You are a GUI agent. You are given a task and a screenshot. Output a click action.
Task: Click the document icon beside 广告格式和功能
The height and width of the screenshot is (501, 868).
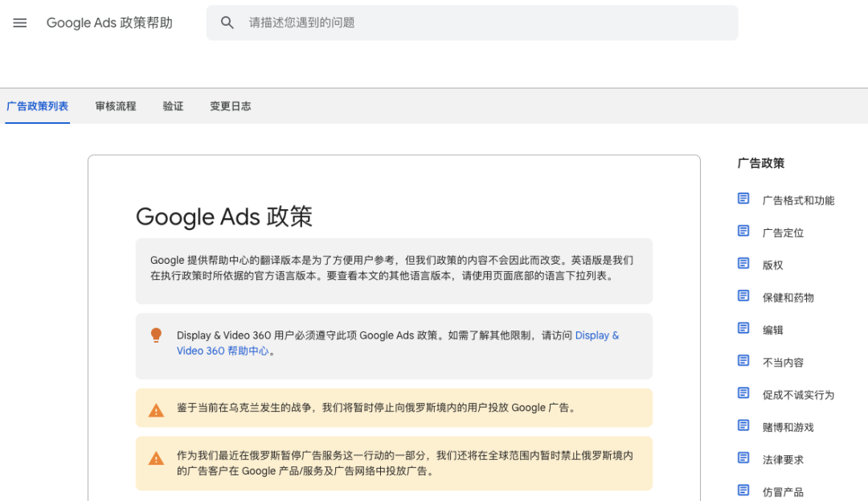(743, 199)
